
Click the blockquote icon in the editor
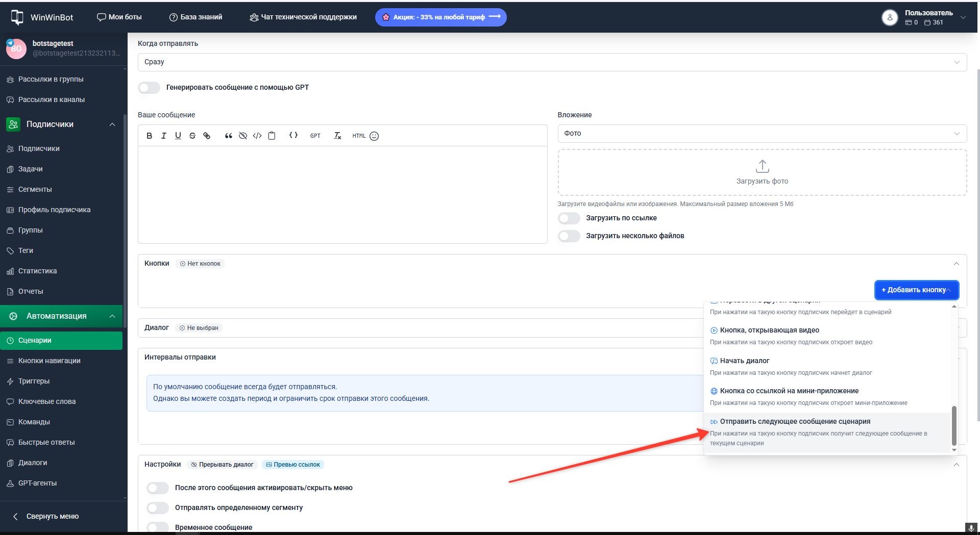tap(228, 136)
